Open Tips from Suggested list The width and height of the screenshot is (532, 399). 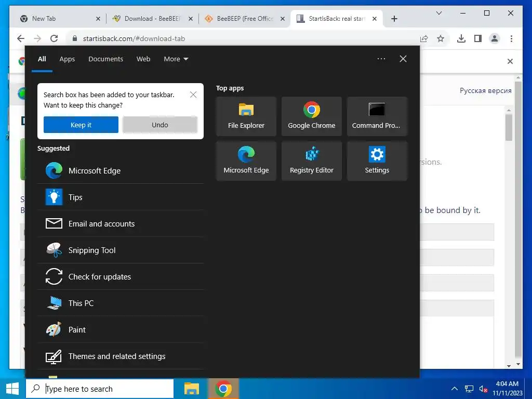tap(121, 197)
